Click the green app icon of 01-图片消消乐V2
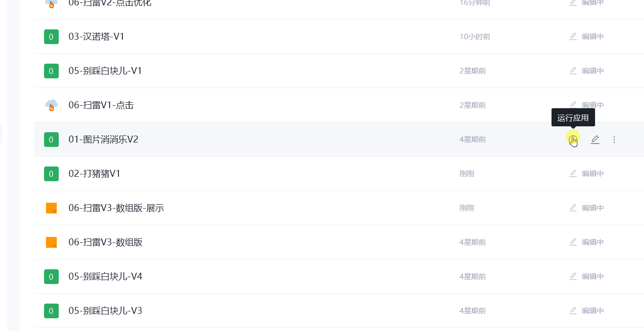 51,140
